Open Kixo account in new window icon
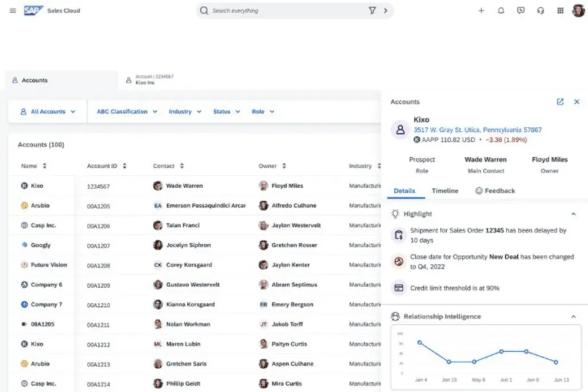The image size is (588, 392). coord(560,102)
